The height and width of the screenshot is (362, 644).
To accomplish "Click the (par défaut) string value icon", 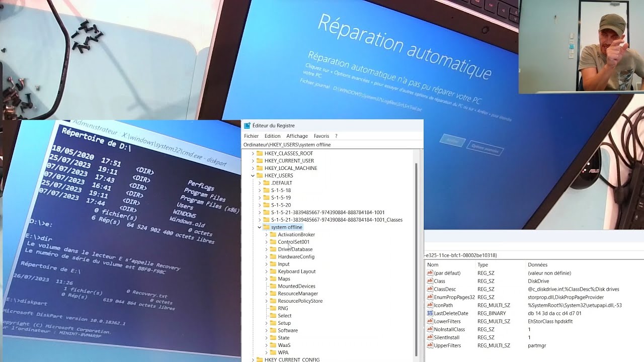I will (x=430, y=273).
